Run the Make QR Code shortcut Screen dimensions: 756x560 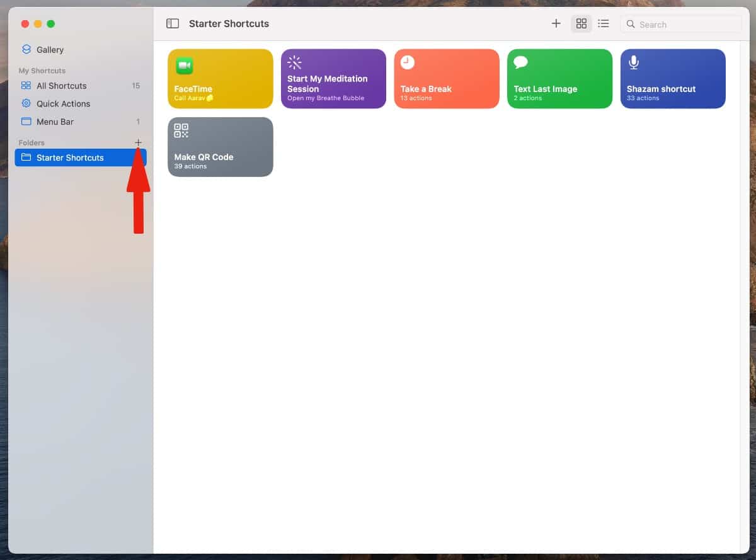tap(220, 154)
